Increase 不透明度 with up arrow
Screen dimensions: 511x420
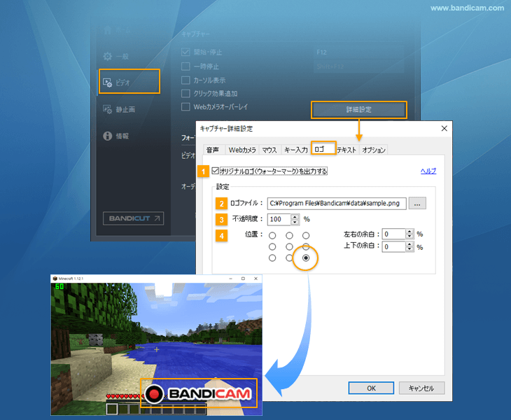[295, 217]
